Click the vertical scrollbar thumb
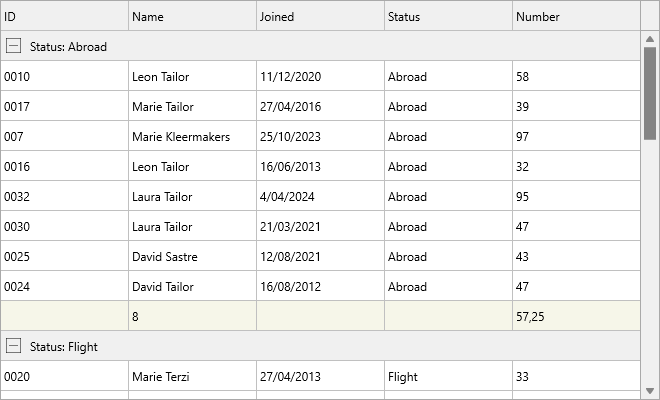This screenshot has height=400, width=660. coord(650,96)
